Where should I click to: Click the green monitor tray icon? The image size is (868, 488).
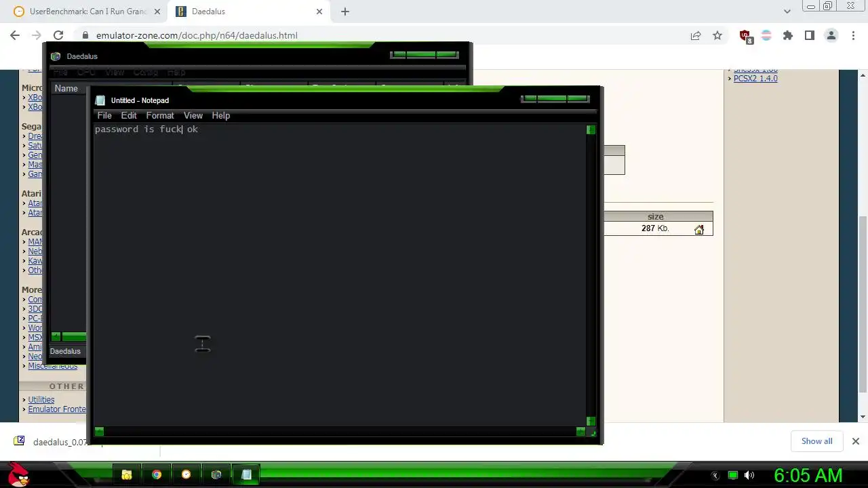[x=732, y=475]
